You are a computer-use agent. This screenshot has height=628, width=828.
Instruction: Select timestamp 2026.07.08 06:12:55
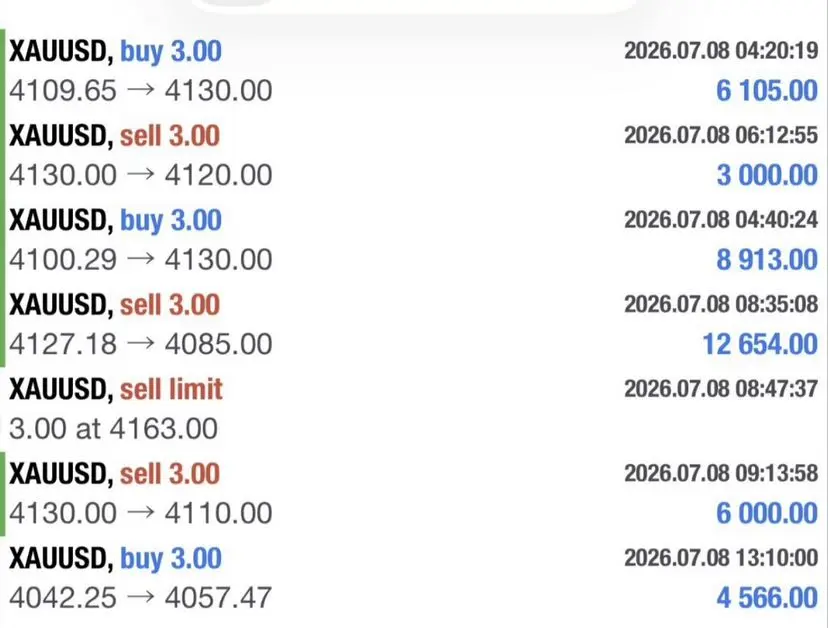click(x=721, y=135)
